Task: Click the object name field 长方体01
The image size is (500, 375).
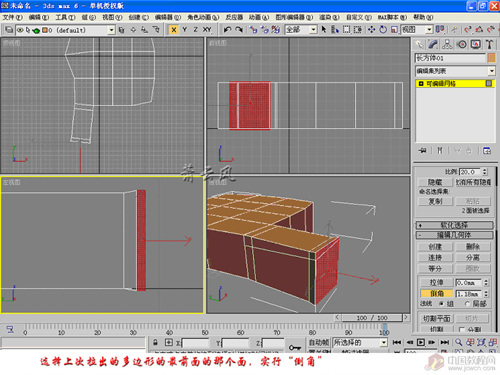Action: [450, 58]
